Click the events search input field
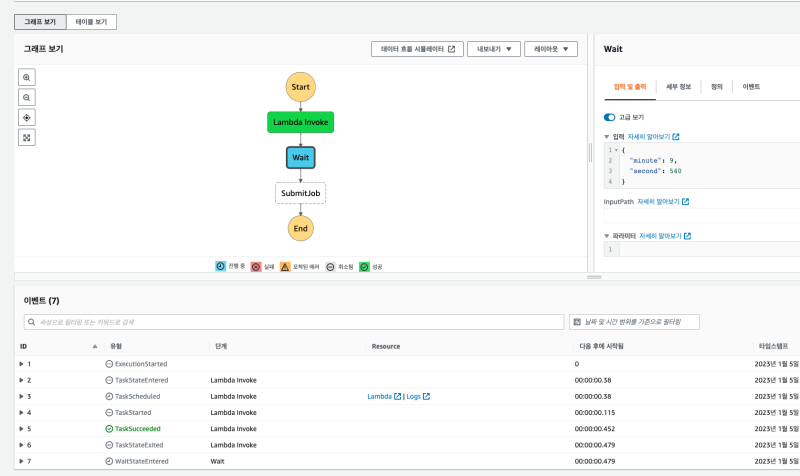This screenshot has height=476, width=800. pos(294,322)
